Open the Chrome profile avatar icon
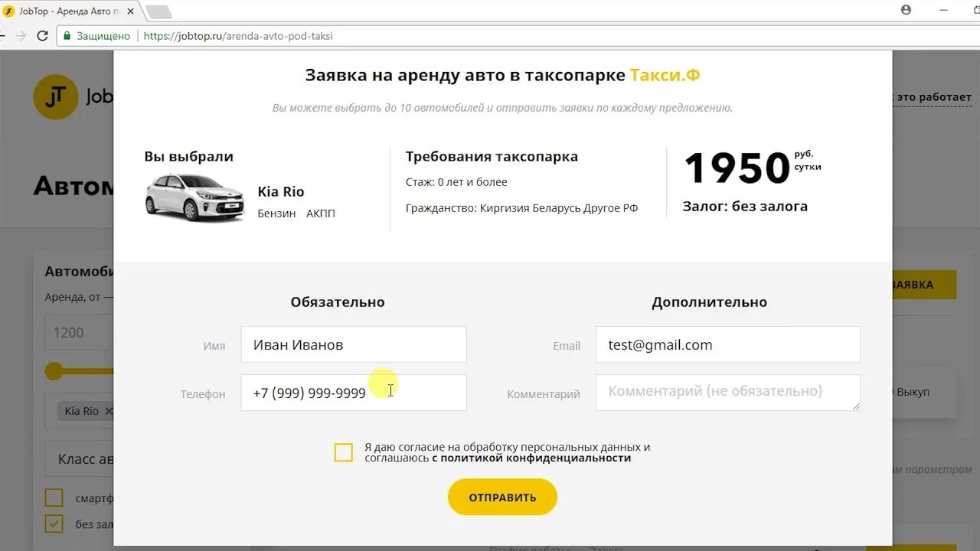980x551 pixels. [906, 10]
